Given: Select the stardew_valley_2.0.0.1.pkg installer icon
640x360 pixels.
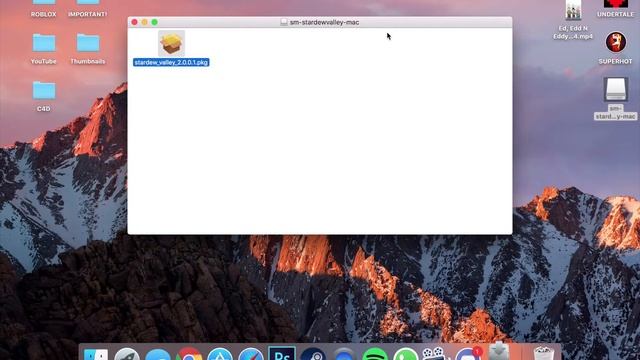Looking at the screenshot, I should [x=171, y=43].
